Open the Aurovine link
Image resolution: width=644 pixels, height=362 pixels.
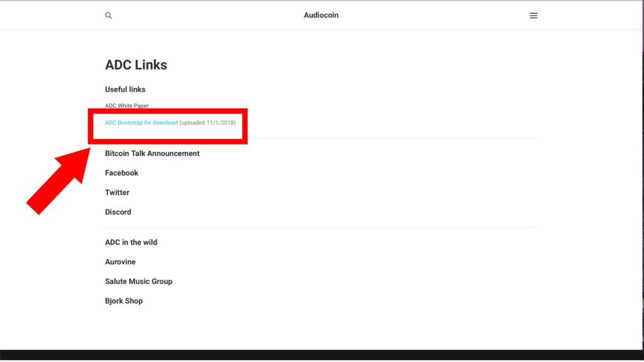click(120, 262)
